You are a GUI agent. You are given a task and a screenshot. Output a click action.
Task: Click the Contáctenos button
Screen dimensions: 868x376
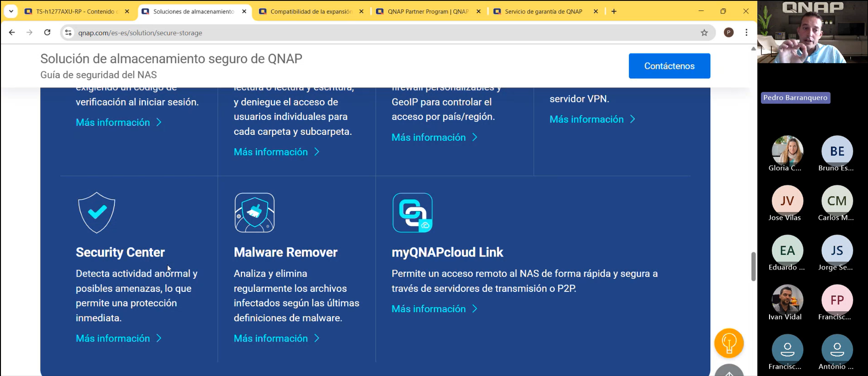coord(669,66)
